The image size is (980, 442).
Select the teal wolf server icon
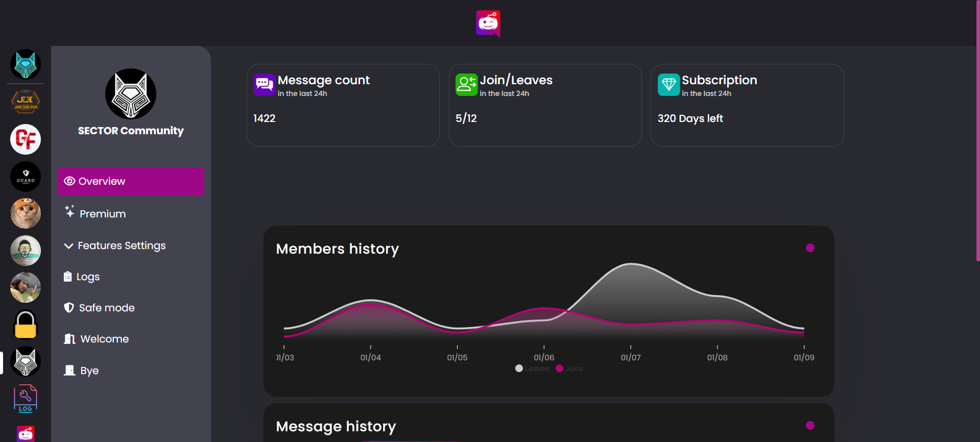click(26, 64)
